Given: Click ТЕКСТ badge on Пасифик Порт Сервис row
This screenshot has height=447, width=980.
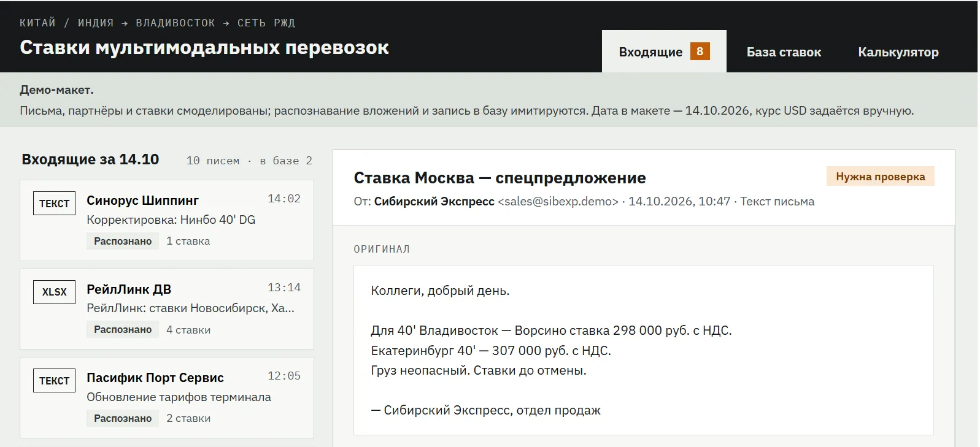Looking at the screenshot, I should point(54,381).
